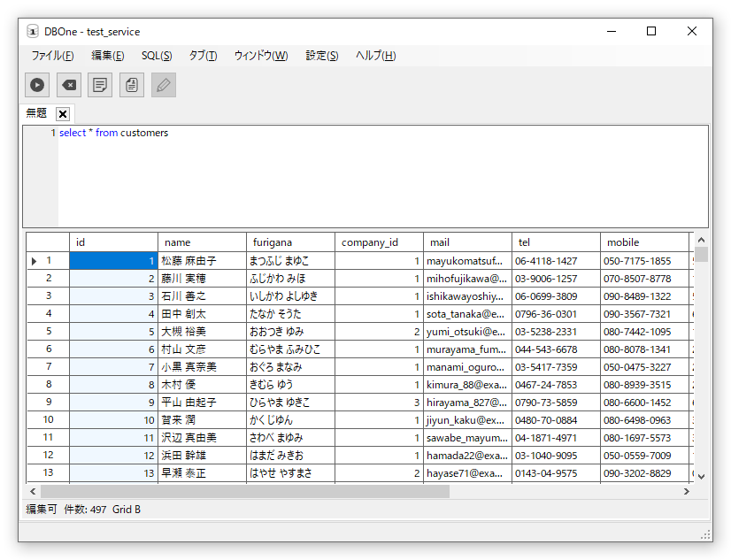This screenshot has width=731, height=560.
Task: Select row header number 5
Action: [49, 332]
